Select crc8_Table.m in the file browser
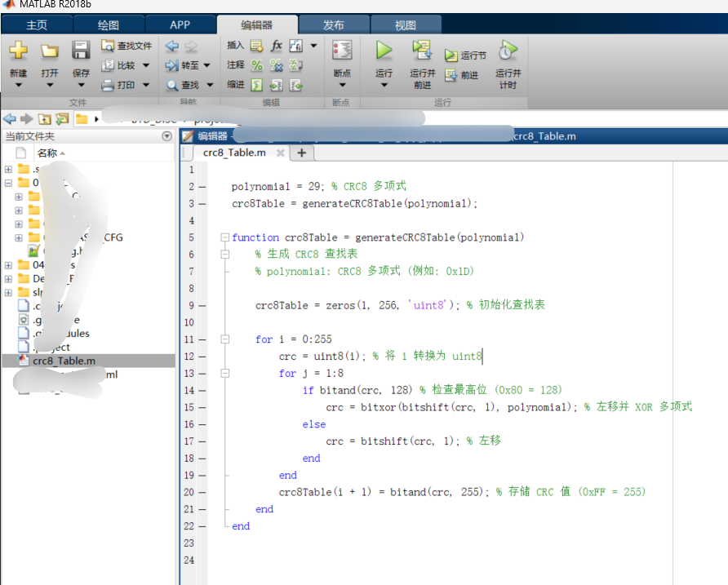This screenshot has width=728, height=585. click(64, 361)
